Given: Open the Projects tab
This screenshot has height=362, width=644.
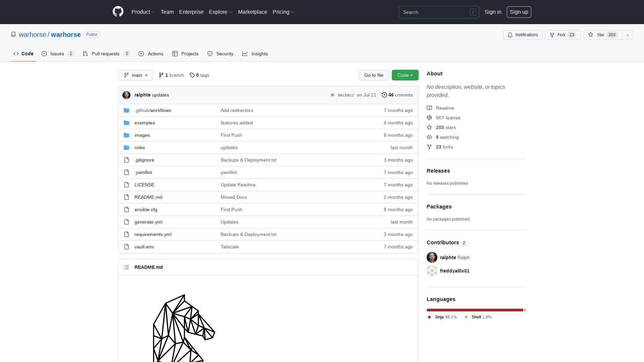Looking at the screenshot, I should pyautogui.click(x=185, y=54).
